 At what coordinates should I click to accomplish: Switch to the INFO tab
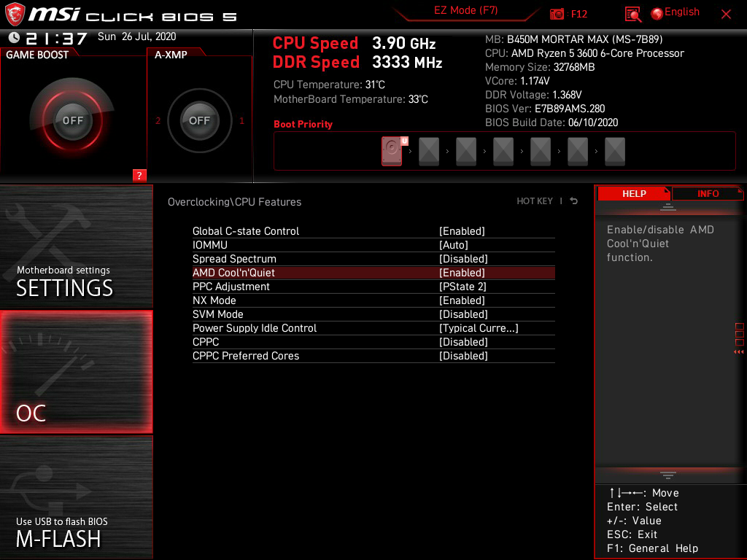pyautogui.click(x=708, y=194)
